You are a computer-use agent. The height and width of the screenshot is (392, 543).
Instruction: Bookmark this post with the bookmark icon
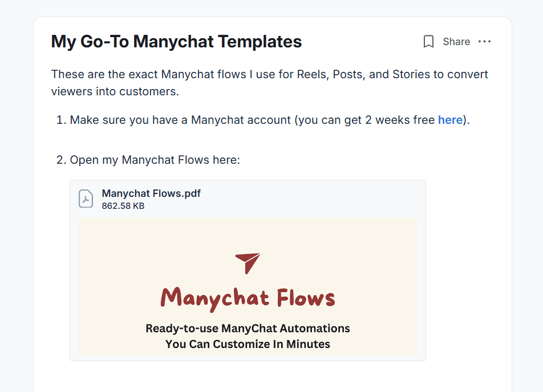(428, 42)
